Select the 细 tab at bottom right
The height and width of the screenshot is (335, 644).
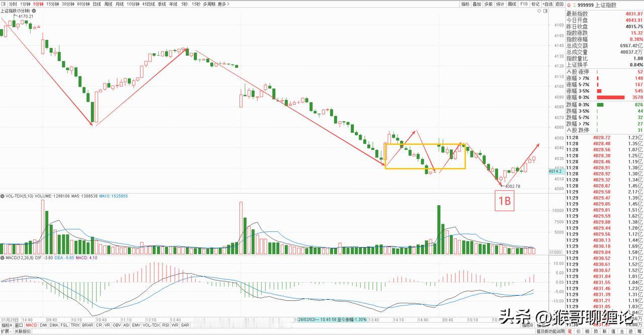tap(587, 331)
